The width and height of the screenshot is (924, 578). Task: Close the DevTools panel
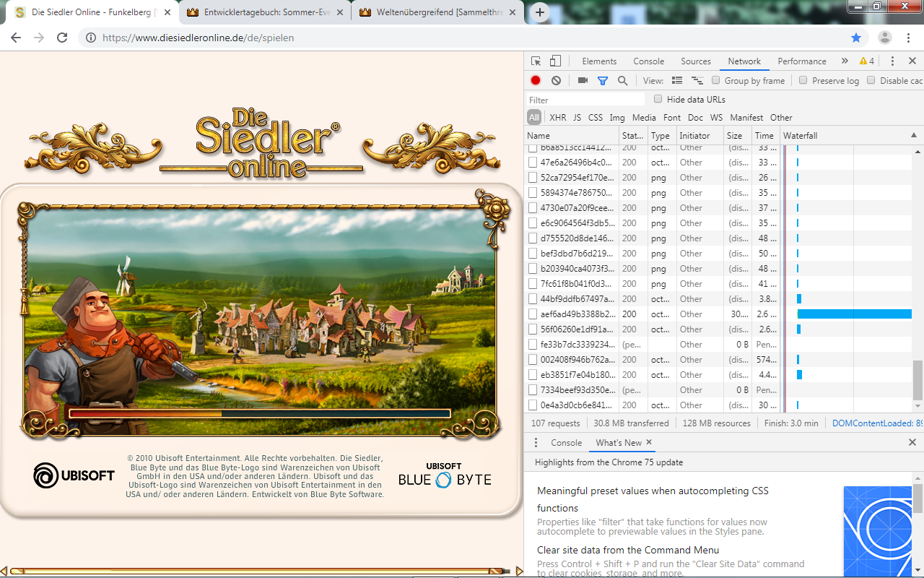(x=912, y=61)
